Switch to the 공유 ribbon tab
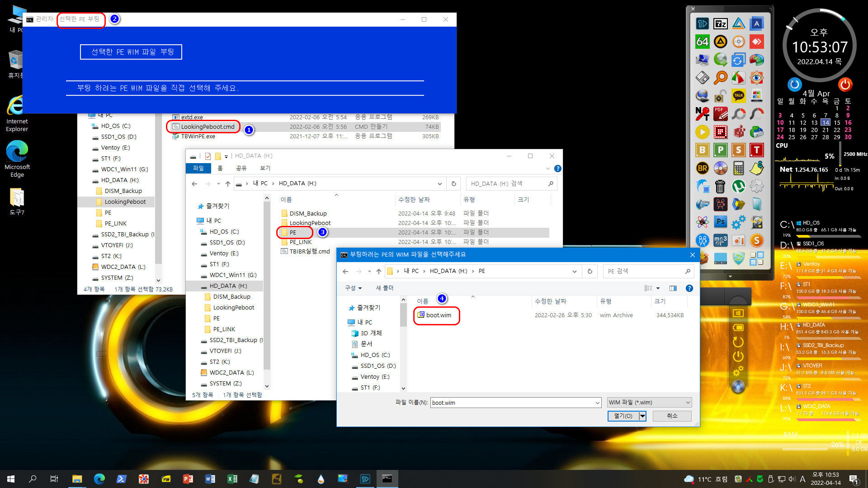Image resolution: width=868 pixels, height=488 pixels. click(x=241, y=168)
